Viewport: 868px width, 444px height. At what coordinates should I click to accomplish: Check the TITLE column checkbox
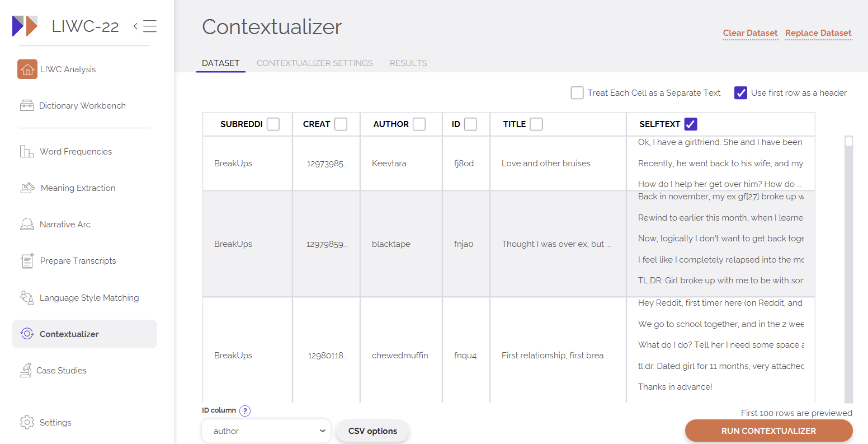click(x=536, y=124)
